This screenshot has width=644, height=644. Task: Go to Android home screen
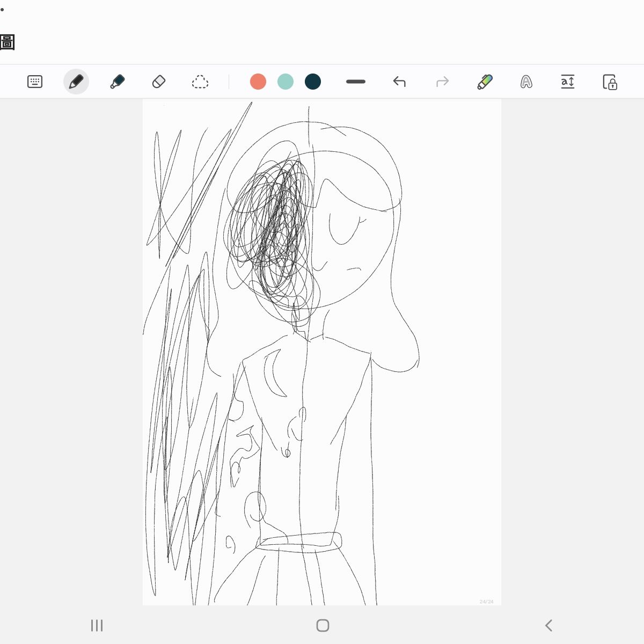pyautogui.click(x=323, y=625)
